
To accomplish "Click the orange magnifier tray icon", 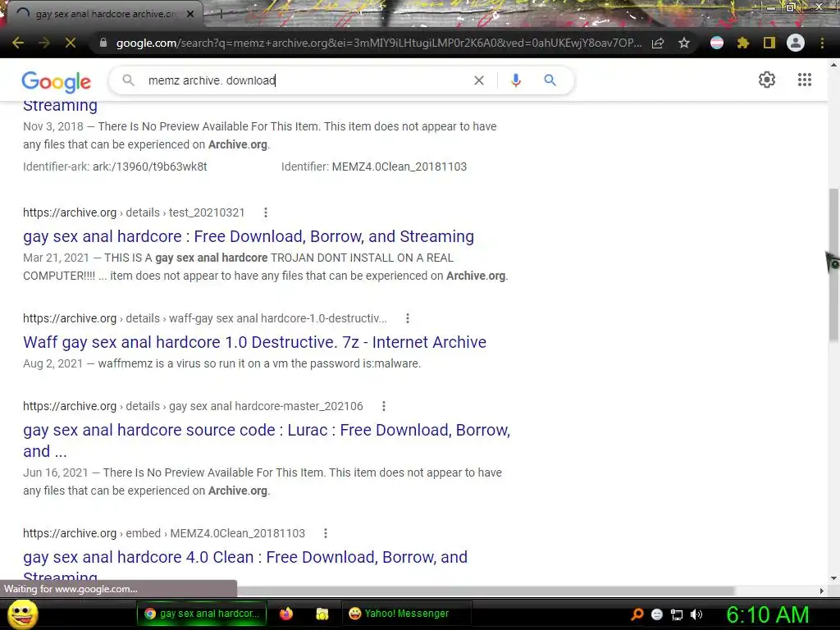I will coord(637,614).
